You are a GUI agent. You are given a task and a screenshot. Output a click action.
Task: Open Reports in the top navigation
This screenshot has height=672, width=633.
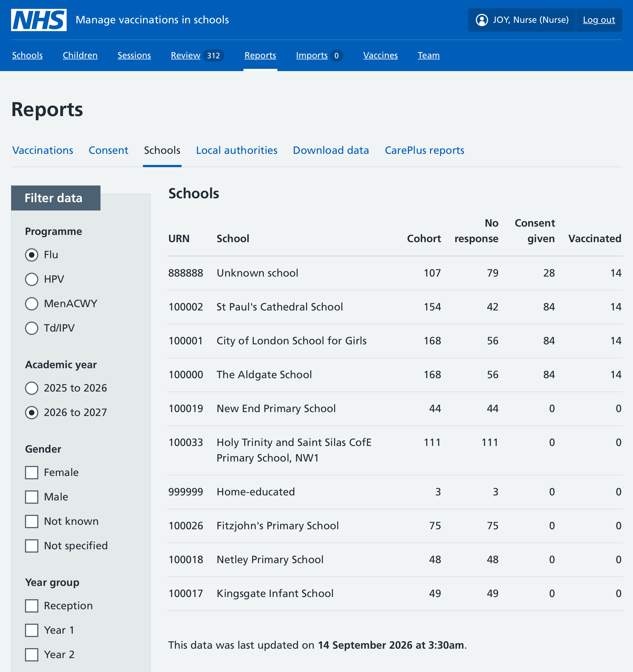point(260,55)
